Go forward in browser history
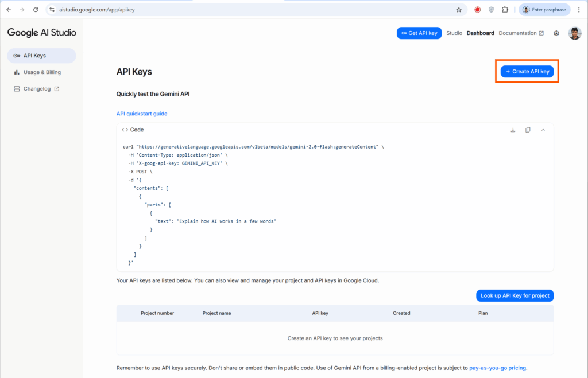This screenshot has width=588, height=378. pos(22,10)
